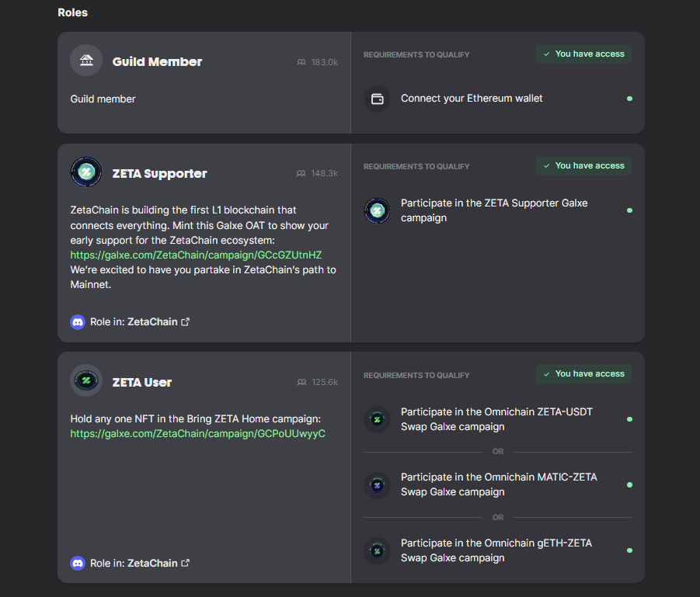Click the ZETA Supporter You have access badge
Image resolution: width=700 pixels, height=597 pixels.
click(x=583, y=165)
